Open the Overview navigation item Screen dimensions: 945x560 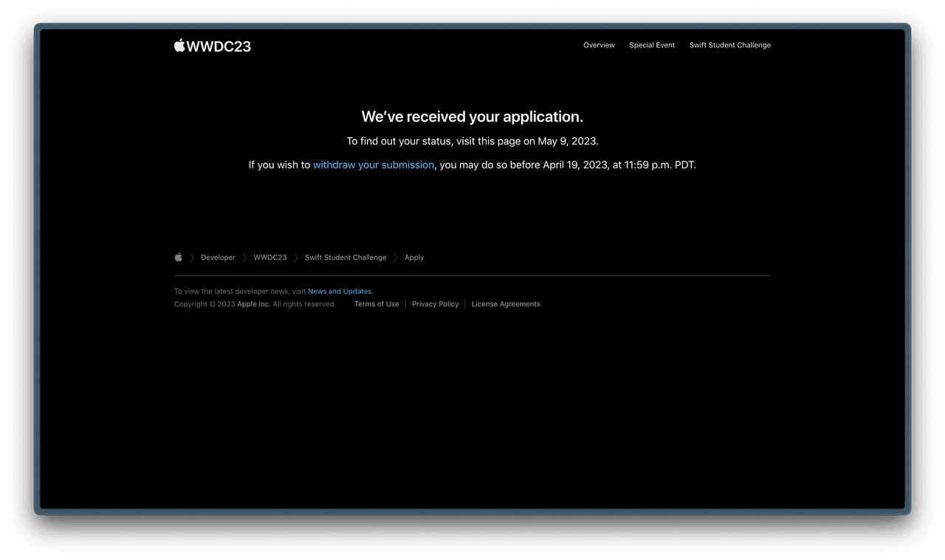point(599,45)
